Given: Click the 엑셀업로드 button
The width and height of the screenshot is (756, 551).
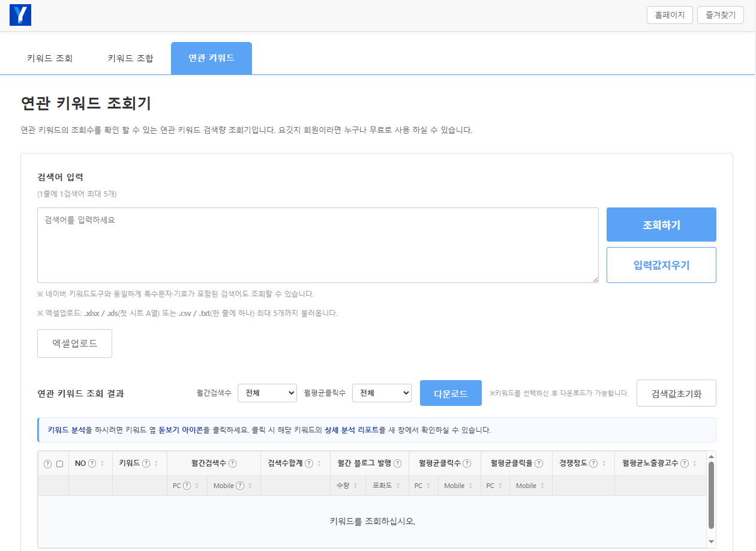Looking at the screenshot, I should tap(74, 344).
